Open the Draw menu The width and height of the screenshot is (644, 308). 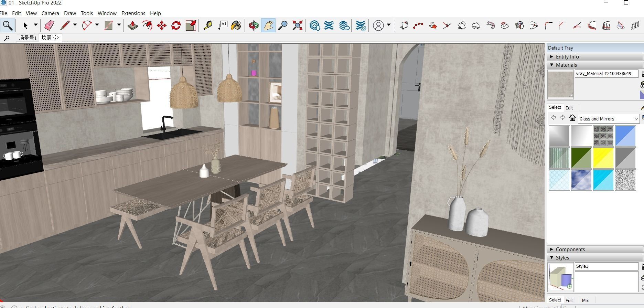coord(70,13)
